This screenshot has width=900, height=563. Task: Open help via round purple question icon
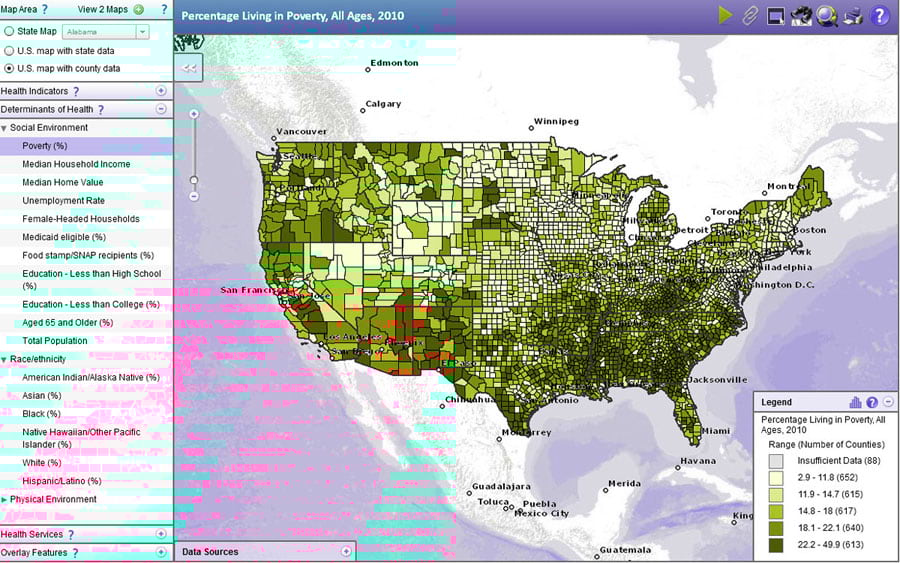point(879,15)
